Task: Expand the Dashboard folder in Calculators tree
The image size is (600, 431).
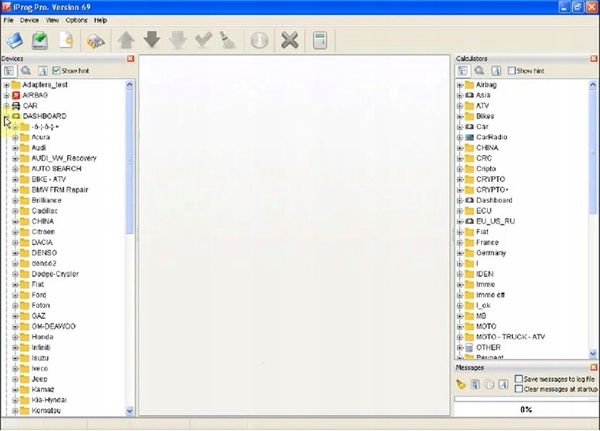Action: click(460, 200)
